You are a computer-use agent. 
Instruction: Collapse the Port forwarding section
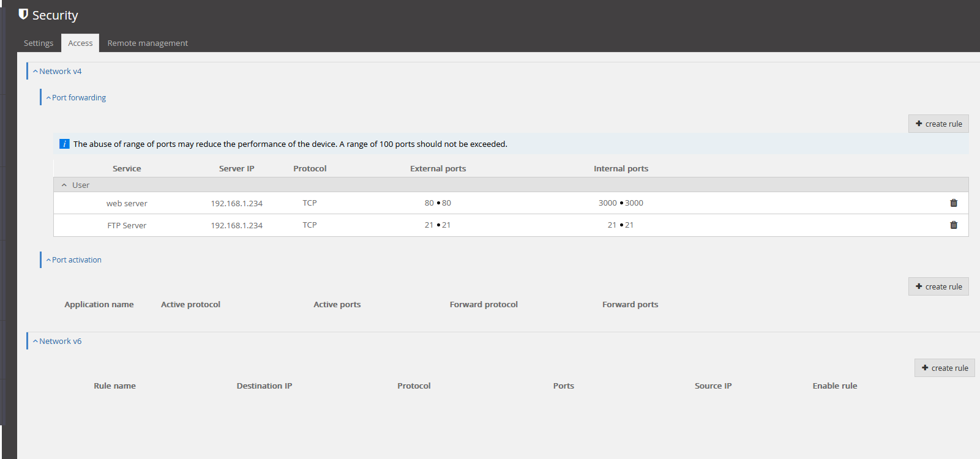pyautogui.click(x=76, y=98)
